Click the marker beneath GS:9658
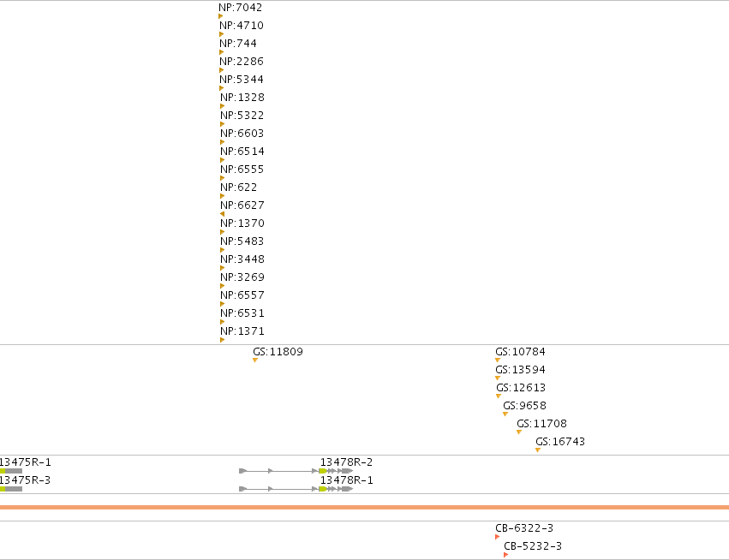Viewport: 729px width, 560px height. pyautogui.click(x=505, y=414)
